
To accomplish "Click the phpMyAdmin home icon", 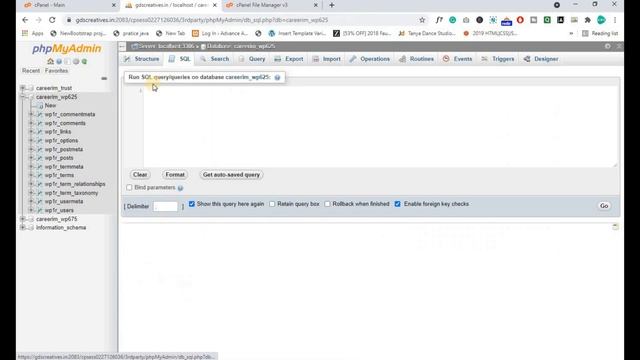I will pos(51,61).
